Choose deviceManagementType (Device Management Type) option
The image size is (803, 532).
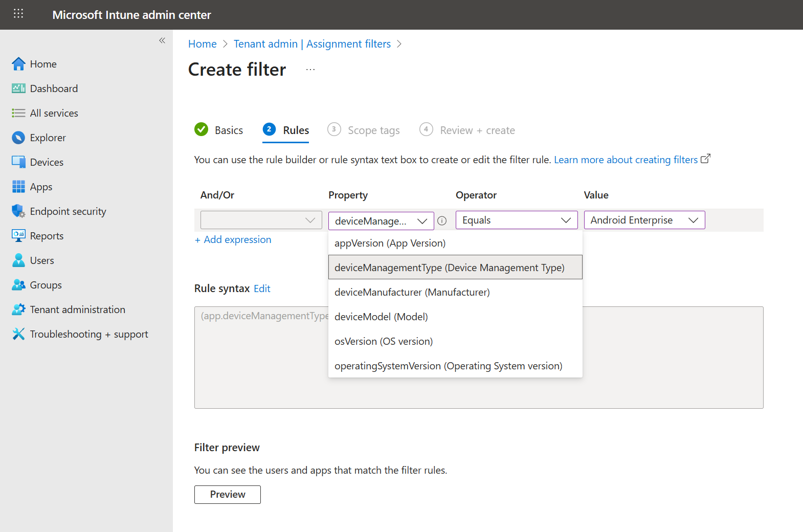455,267
